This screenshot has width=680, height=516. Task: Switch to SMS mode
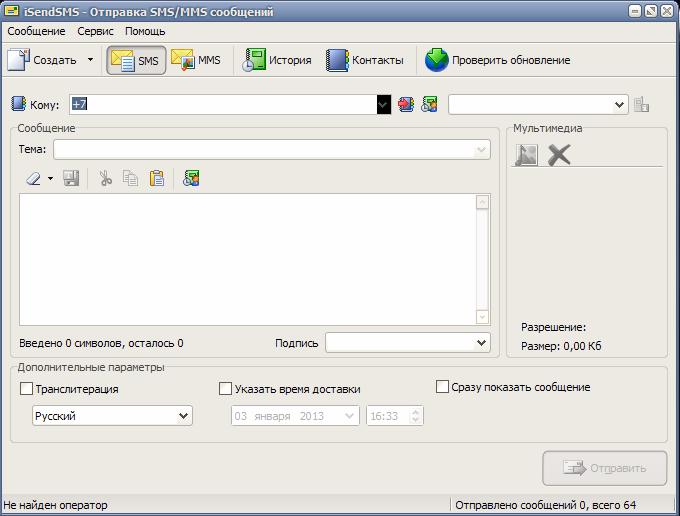click(136, 60)
